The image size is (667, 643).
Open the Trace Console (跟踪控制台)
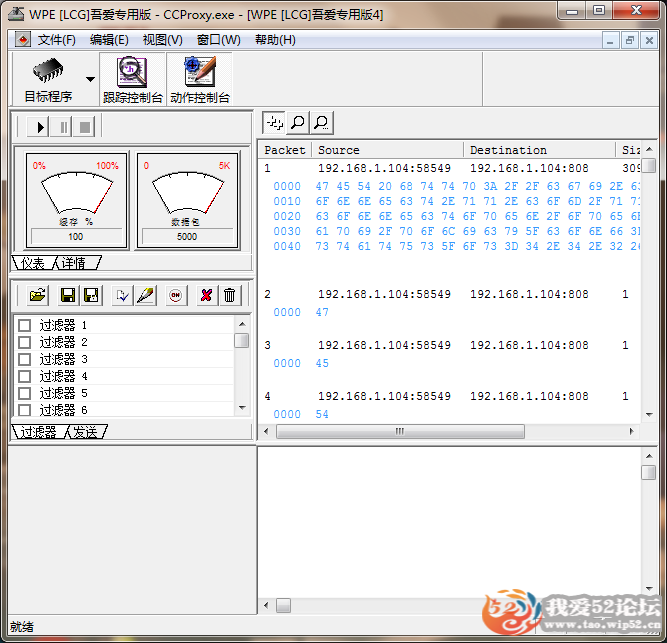tap(132, 80)
